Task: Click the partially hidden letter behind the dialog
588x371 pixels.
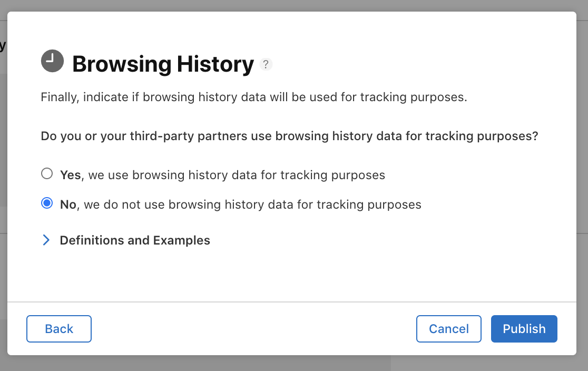Action: 3,46
